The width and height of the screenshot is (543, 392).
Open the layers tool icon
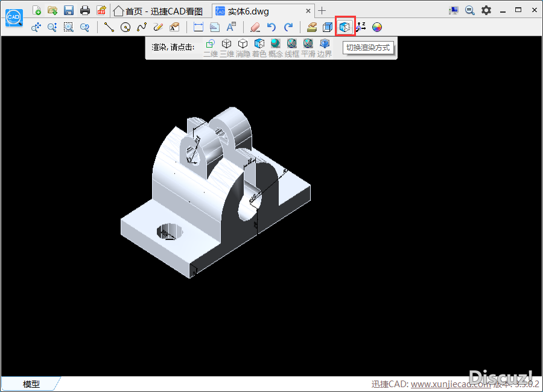point(312,27)
